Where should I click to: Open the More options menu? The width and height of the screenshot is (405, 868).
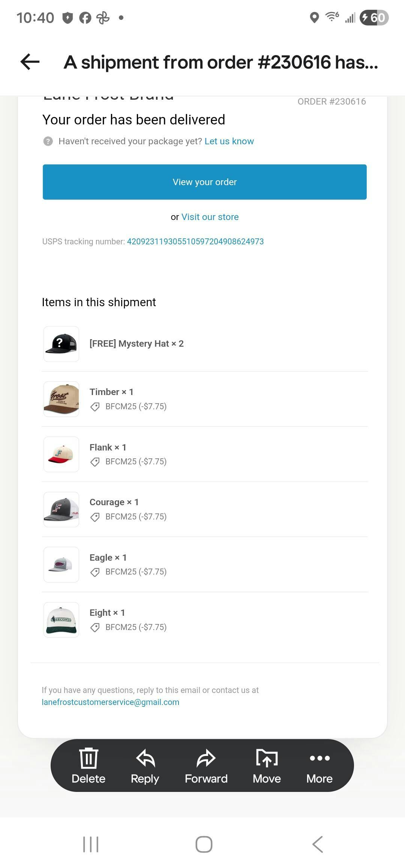tap(319, 758)
